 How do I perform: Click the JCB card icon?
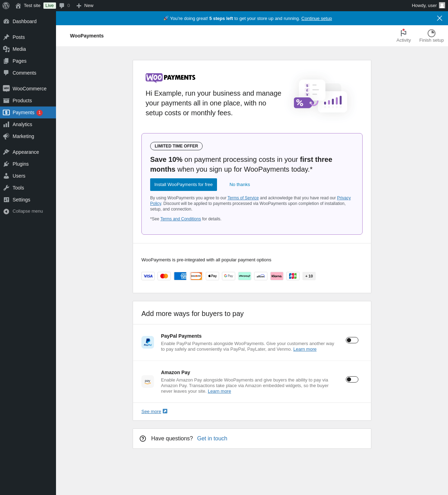pyautogui.click(x=293, y=276)
